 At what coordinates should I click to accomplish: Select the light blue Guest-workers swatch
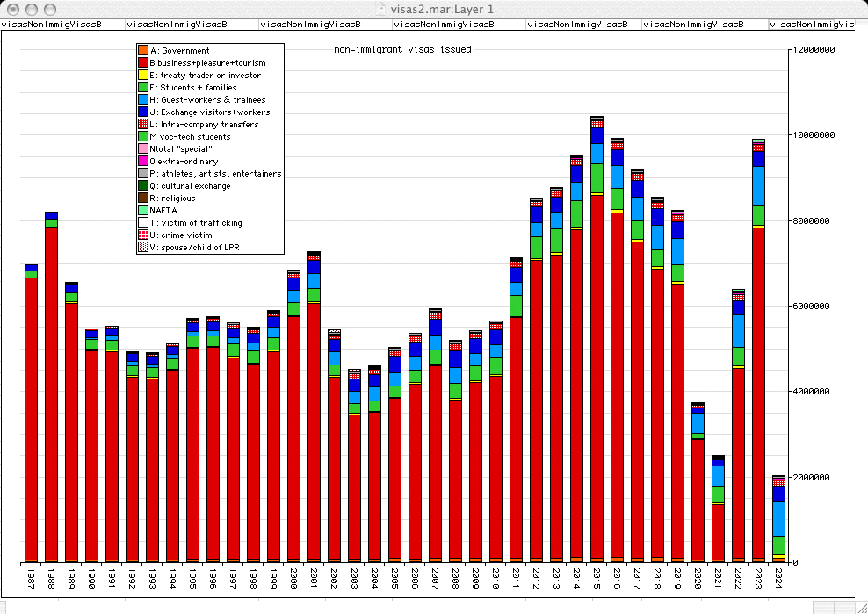pyautogui.click(x=142, y=100)
